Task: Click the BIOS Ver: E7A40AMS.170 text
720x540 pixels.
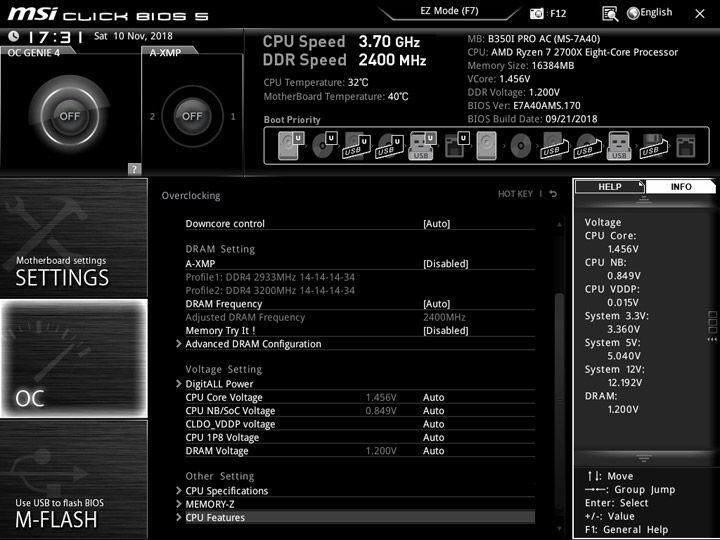Action: point(524,106)
